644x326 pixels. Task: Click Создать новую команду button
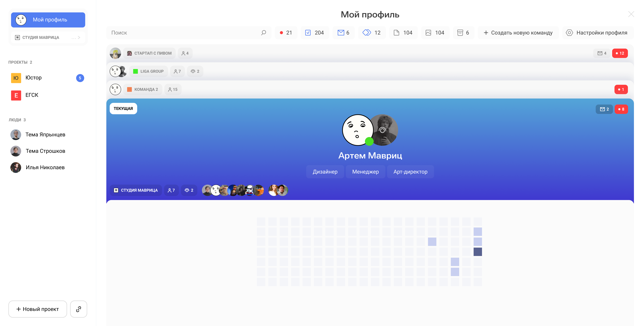[518, 33]
